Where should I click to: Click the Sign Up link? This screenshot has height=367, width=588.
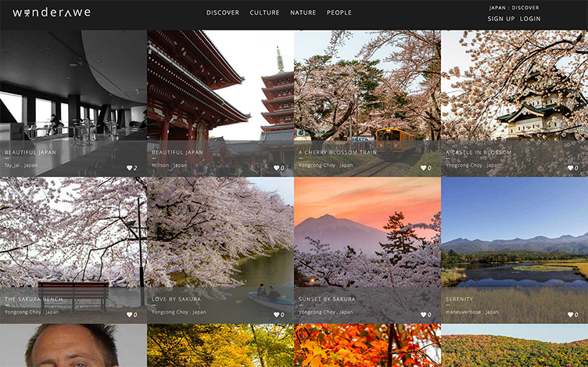pos(501,19)
